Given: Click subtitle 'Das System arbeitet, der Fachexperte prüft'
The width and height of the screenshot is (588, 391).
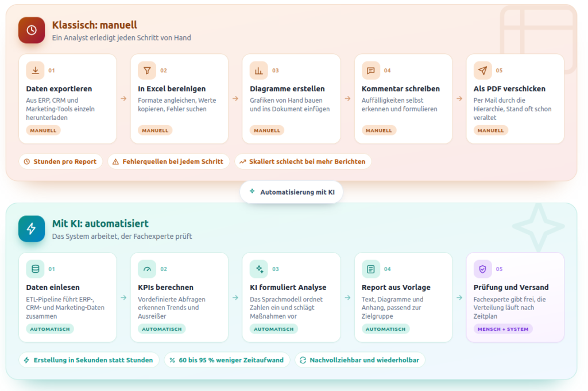Looking at the screenshot, I should coord(122,237).
